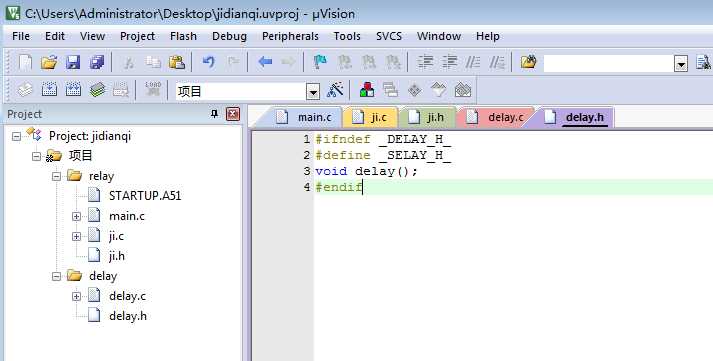Open the Flash menu

[x=183, y=36]
